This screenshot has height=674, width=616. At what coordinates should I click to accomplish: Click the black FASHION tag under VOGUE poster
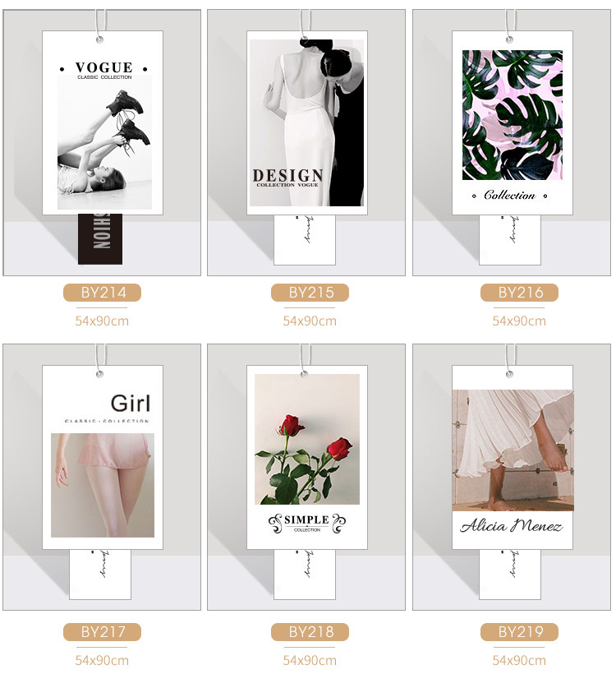tap(100, 239)
